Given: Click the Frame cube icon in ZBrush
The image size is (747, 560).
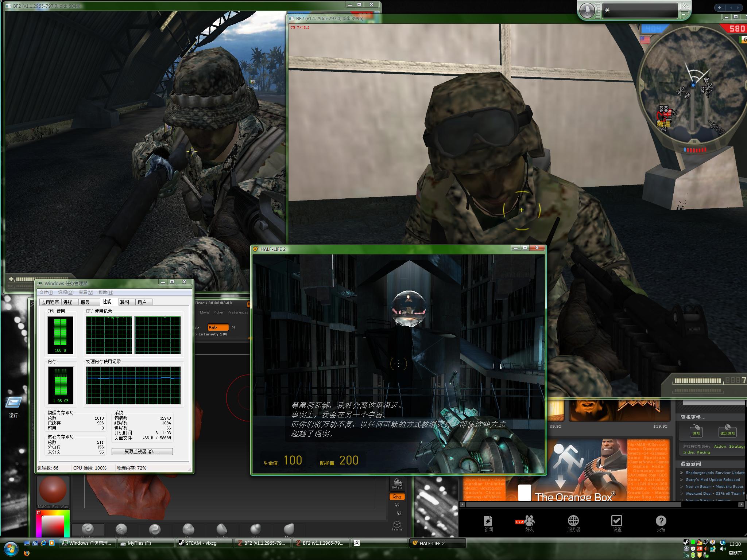Looking at the screenshot, I should [x=397, y=525].
